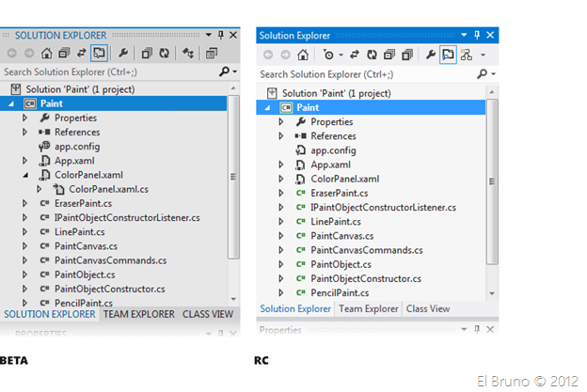587x392 pixels.
Task: Open Properties wrench icon in RC panel toolbar
Action: pos(427,55)
